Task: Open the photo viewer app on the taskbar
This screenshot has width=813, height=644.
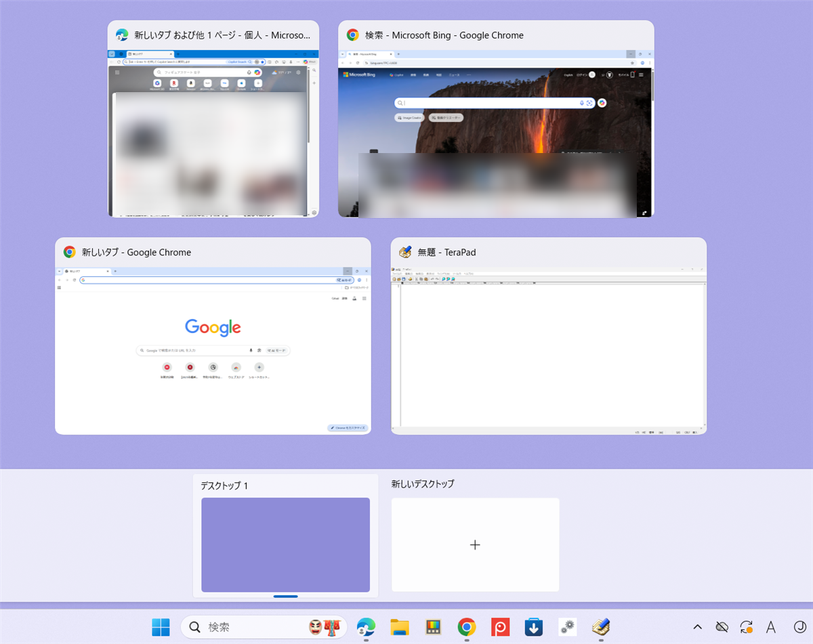Action: pyautogui.click(x=432, y=626)
